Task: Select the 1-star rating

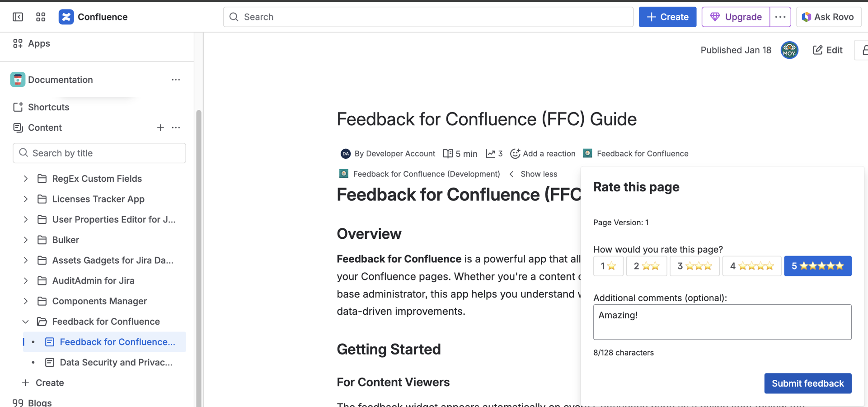Action: 608,266
